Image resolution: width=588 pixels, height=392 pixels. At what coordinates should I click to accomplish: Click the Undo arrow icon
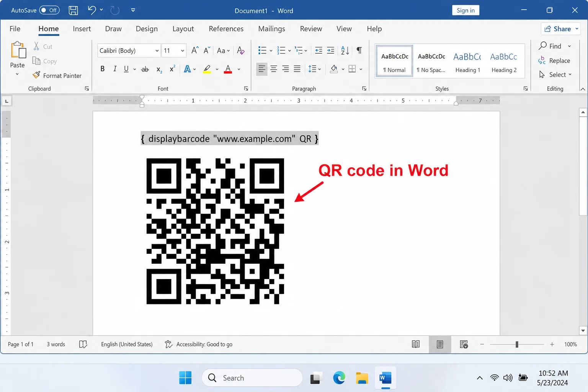click(x=92, y=10)
